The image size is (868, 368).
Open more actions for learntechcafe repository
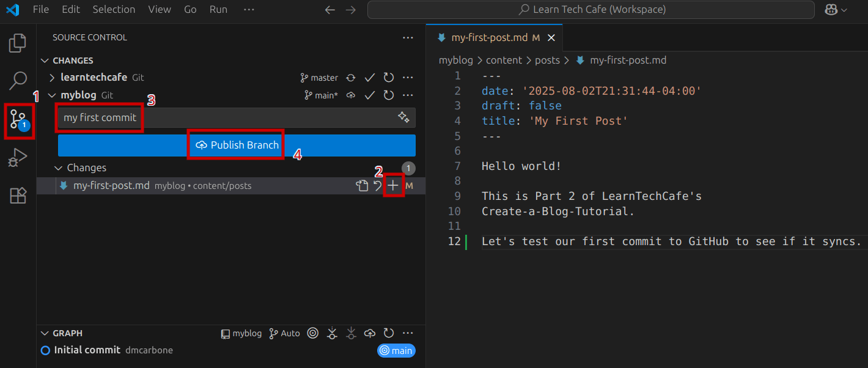point(408,78)
